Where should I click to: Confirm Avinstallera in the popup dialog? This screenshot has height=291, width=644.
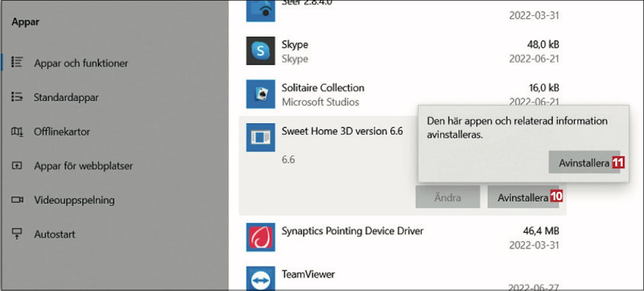tap(584, 162)
